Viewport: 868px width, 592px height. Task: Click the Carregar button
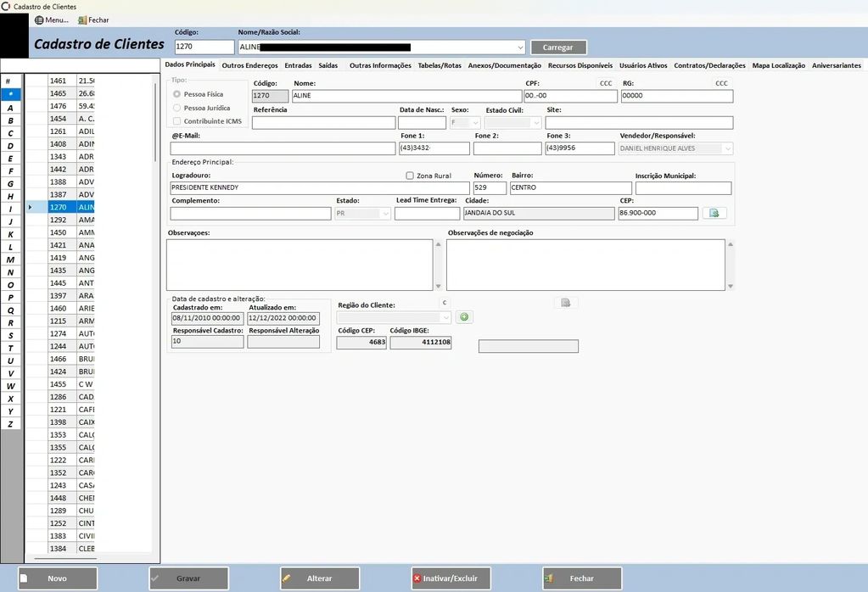[558, 47]
